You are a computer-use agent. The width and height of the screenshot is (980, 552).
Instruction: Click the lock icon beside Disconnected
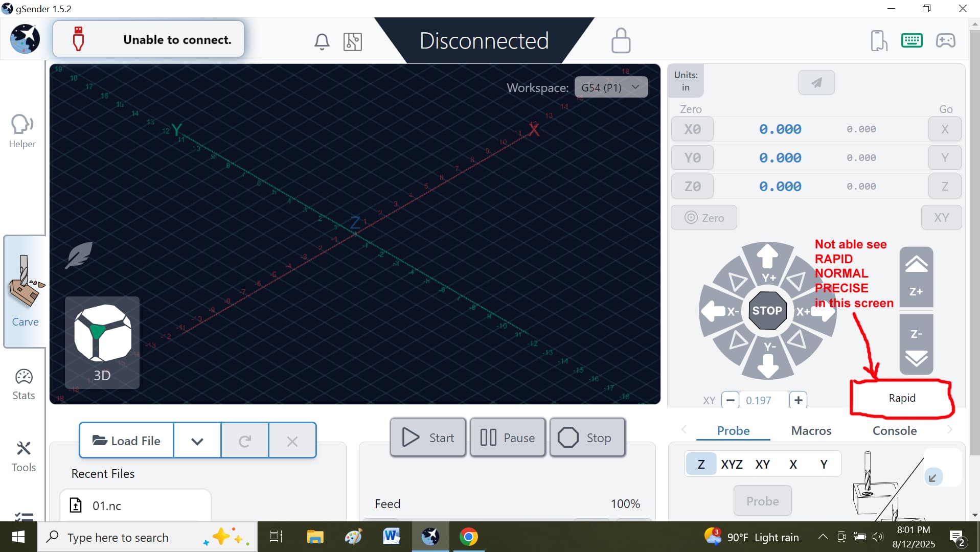[x=621, y=41]
